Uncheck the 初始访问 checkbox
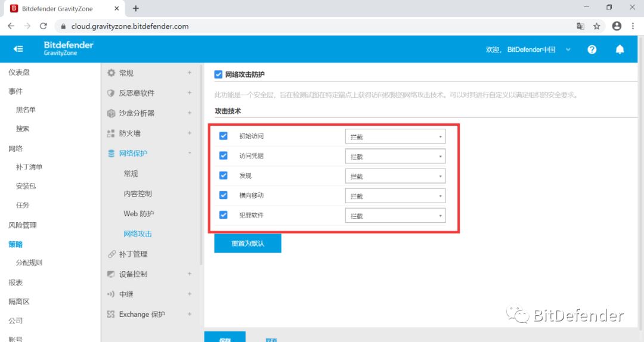The height and width of the screenshot is (342, 644). [224, 136]
